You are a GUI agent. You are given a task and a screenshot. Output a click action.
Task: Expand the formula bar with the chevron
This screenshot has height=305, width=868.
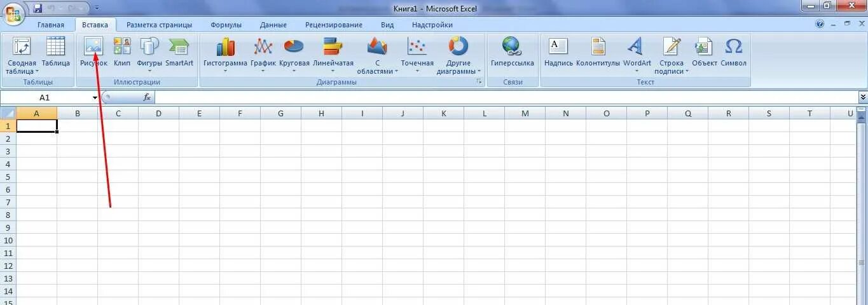click(x=863, y=97)
